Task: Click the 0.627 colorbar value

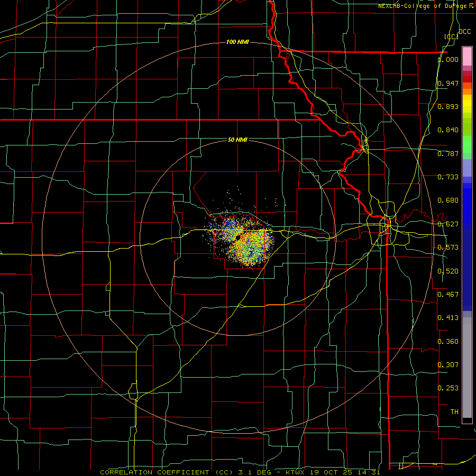Action: 448,224
